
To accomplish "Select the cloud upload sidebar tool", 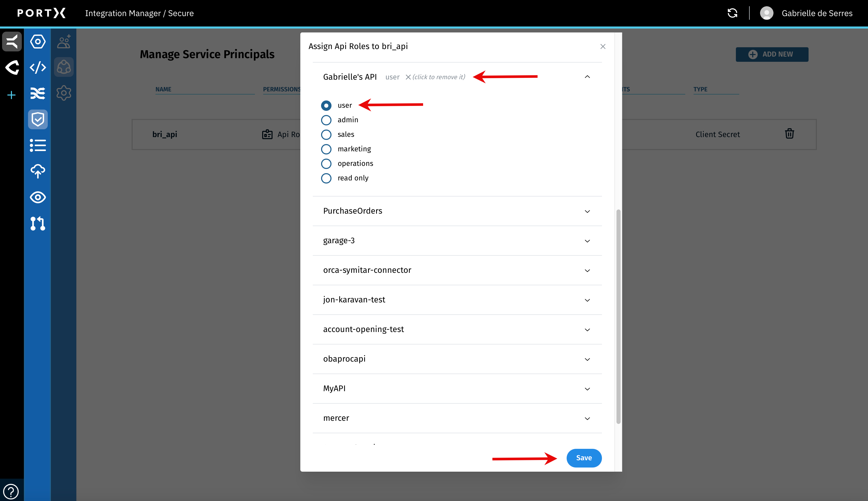I will [37, 171].
